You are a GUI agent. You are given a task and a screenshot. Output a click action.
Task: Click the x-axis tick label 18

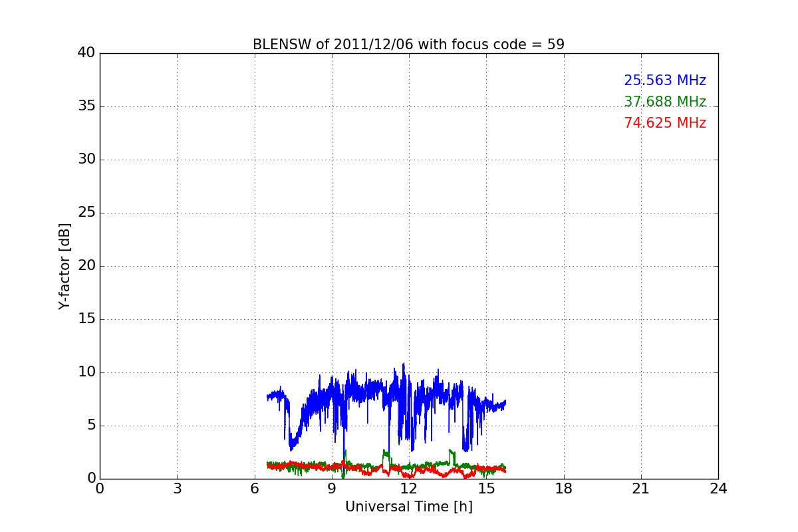click(x=564, y=489)
